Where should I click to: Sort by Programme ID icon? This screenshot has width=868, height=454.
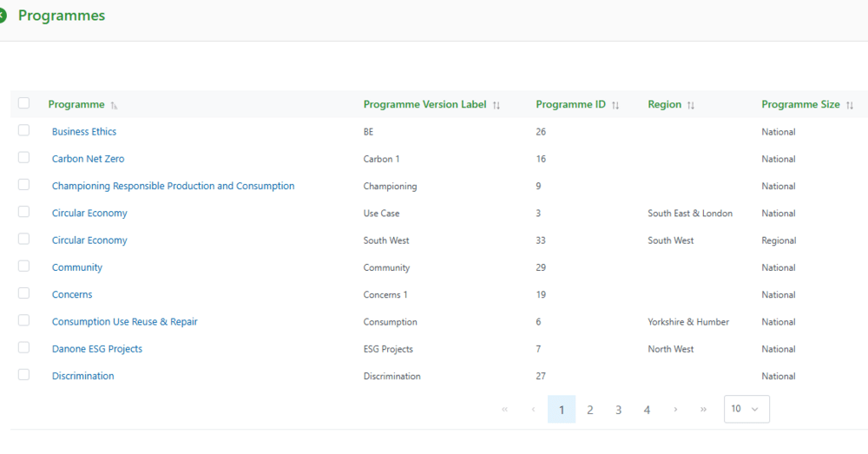(615, 105)
